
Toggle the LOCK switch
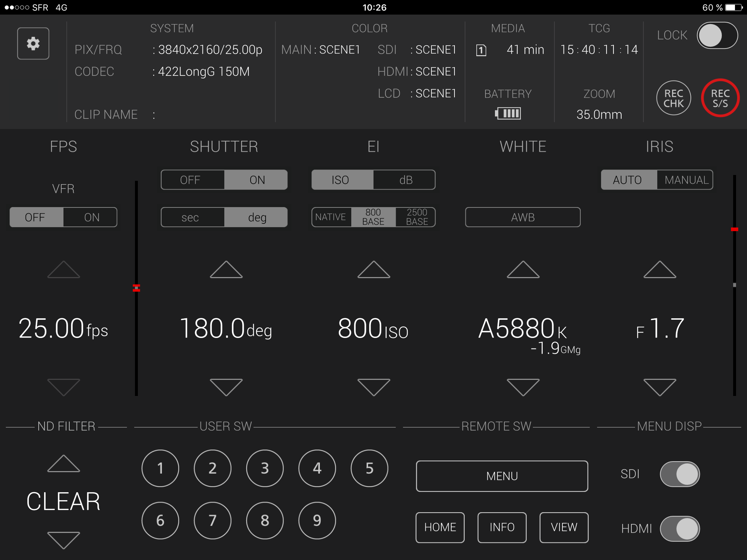pyautogui.click(x=717, y=35)
